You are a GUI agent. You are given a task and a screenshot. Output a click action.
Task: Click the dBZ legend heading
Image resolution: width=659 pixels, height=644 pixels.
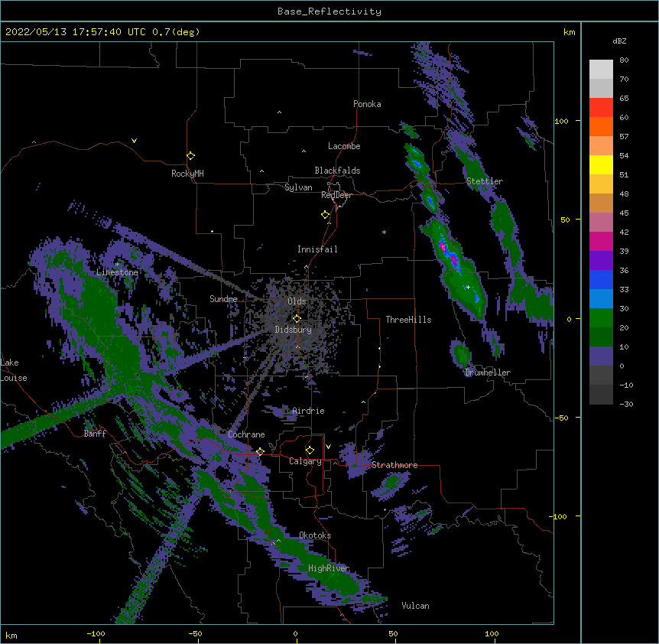pyautogui.click(x=619, y=41)
